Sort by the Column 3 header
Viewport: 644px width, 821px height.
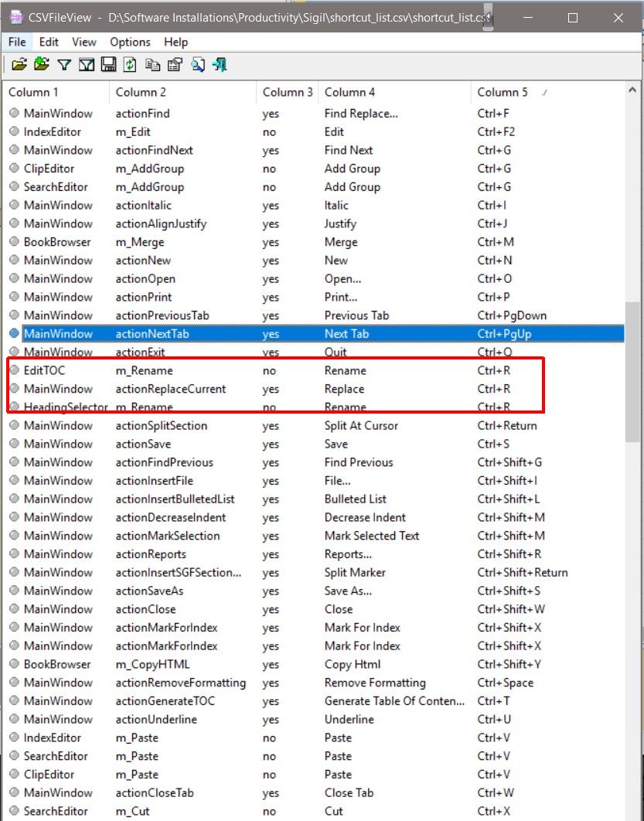(288, 92)
